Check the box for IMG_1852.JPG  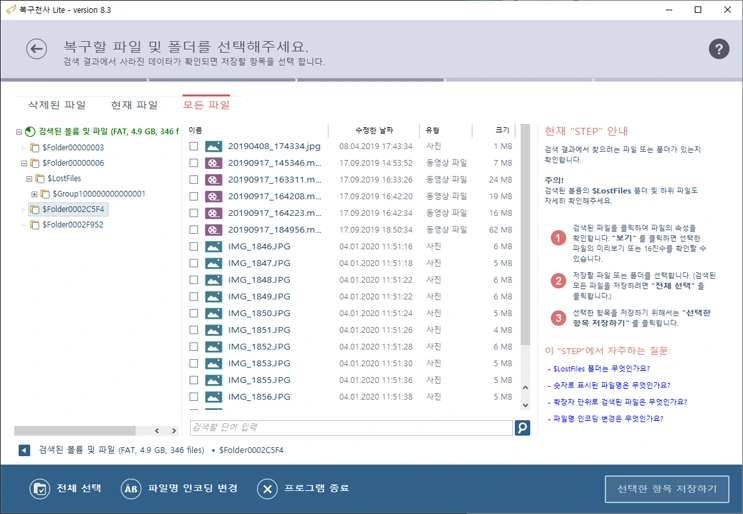(193, 347)
